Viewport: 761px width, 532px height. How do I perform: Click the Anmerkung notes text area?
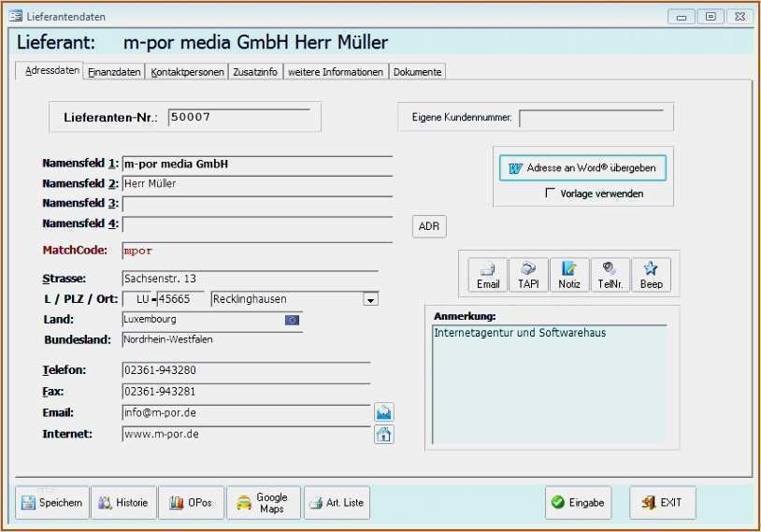pos(550,383)
